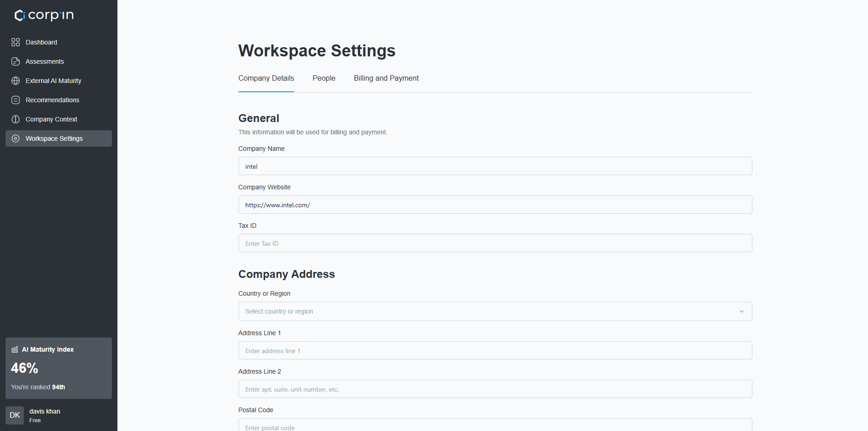Click the billing and payment information note

pos(313,132)
